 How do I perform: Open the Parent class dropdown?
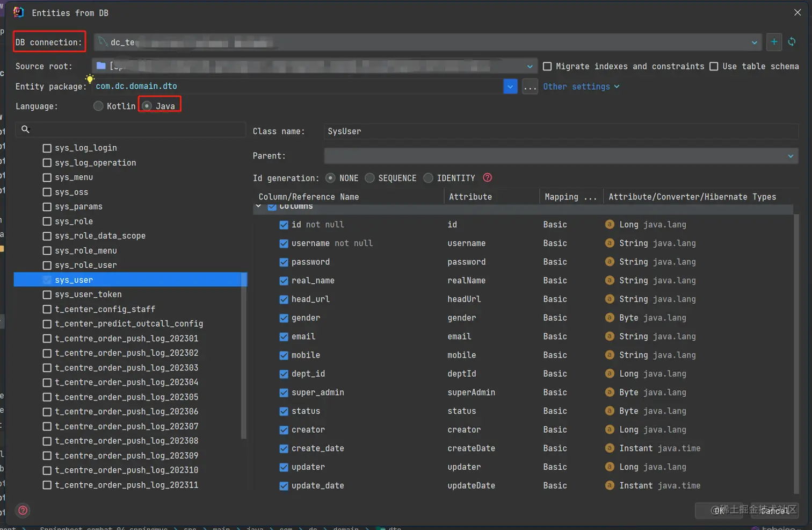click(x=791, y=156)
